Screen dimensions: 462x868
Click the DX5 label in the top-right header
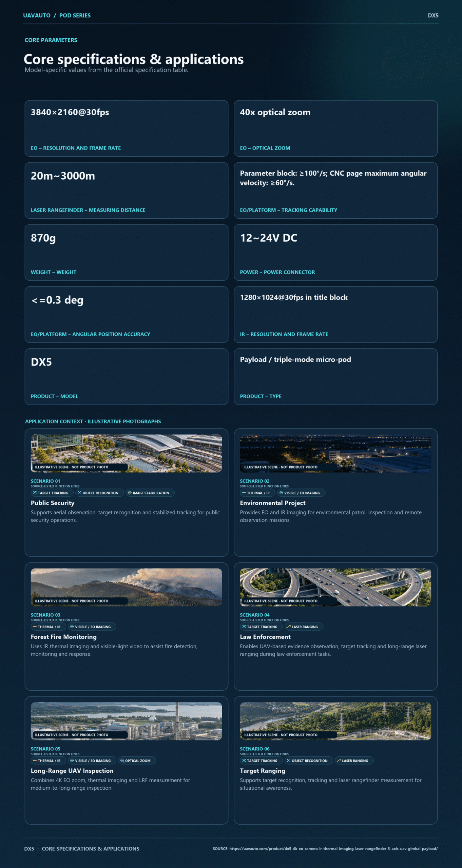[433, 16]
